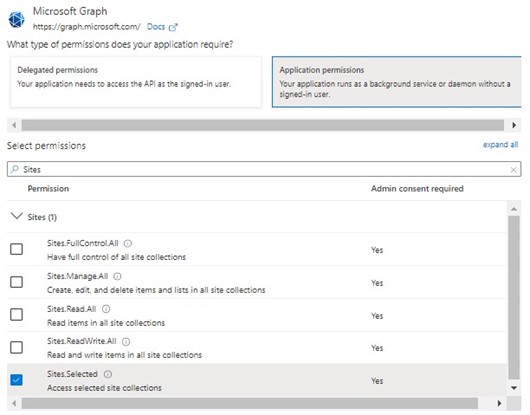
Task: Click the Sites.Read.All permission name
Action: pyautogui.click(x=72, y=309)
